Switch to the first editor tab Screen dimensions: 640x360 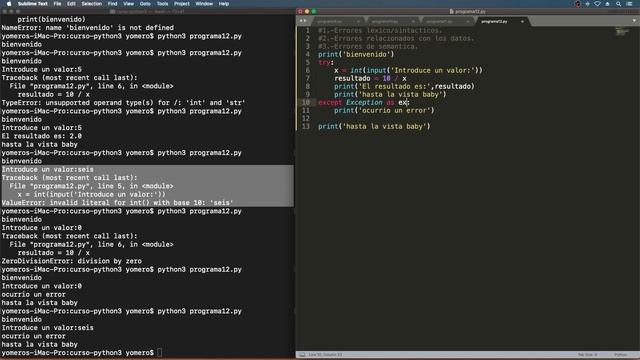(337, 21)
